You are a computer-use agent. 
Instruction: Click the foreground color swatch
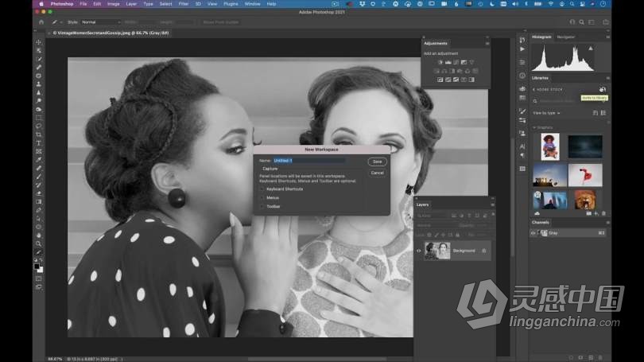pos(37,267)
